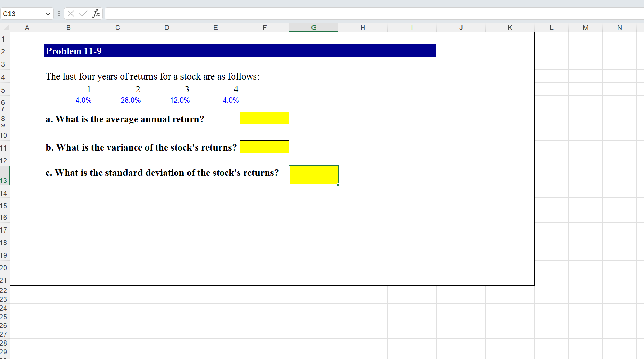Click the yellow standard deviation answer cell
The height and width of the screenshot is (359, 644).
click(x=314, y=175)
